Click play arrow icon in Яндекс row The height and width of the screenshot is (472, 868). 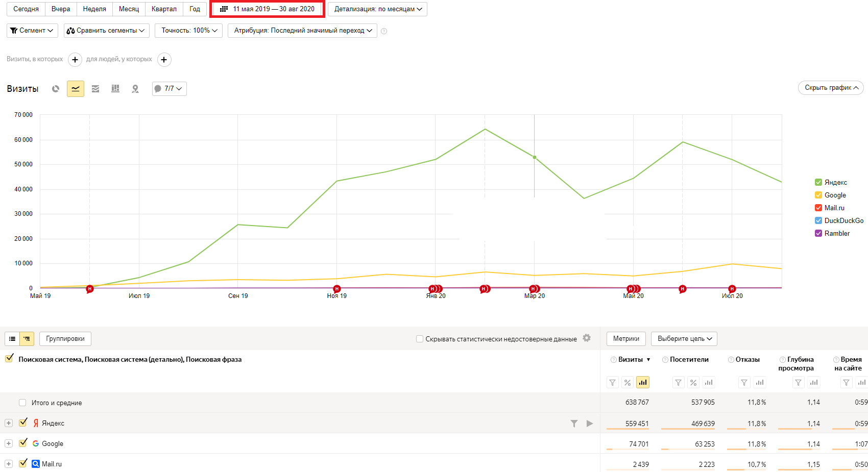(x=590, y=424)
